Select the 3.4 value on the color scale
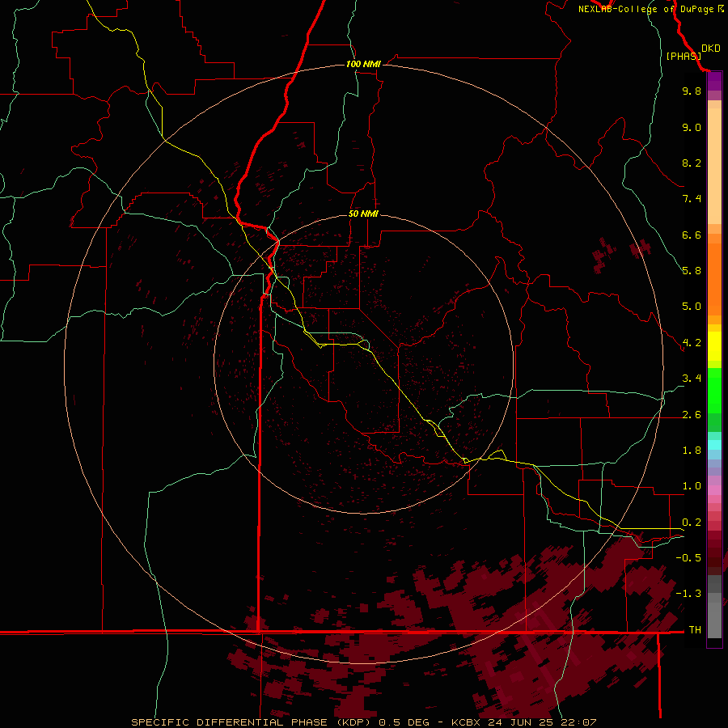This screenshot has height=728, width=728. click(692, 379)
